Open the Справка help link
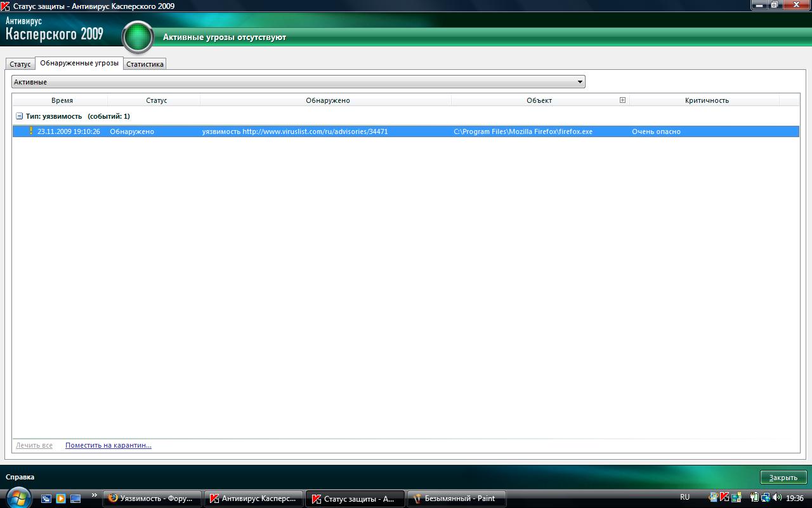The width and height of the screenshot is (812, 508). point(20,477)
